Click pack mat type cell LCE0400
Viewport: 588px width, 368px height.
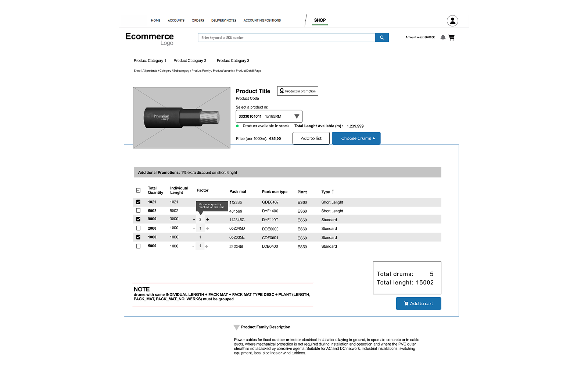[x=270, y=247]
